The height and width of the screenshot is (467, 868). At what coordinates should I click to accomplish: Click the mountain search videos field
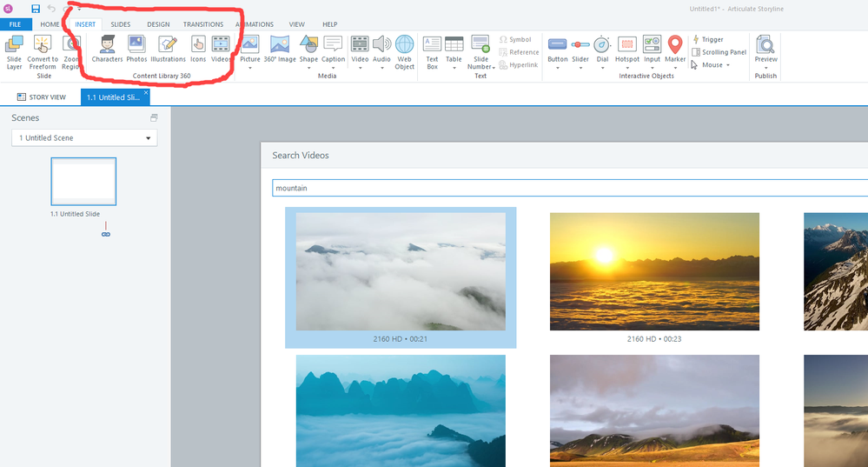point(565,188)
